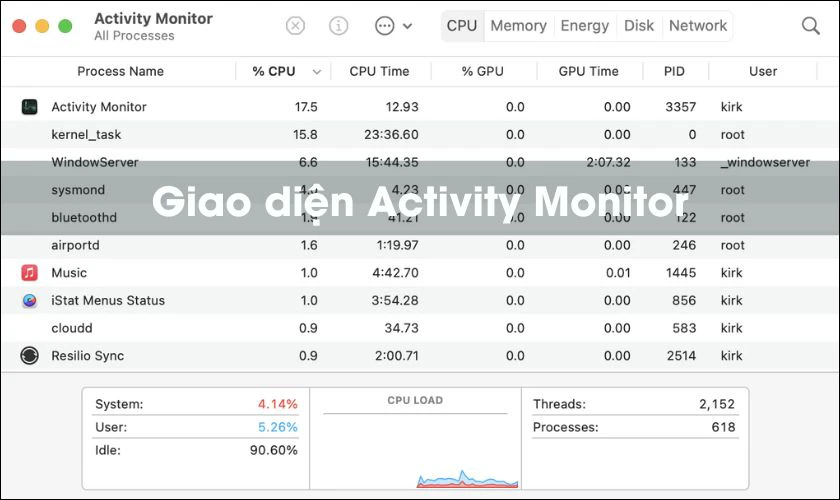
Task: Open the ellipsis more-actions icon
Action: click(385, 25)
